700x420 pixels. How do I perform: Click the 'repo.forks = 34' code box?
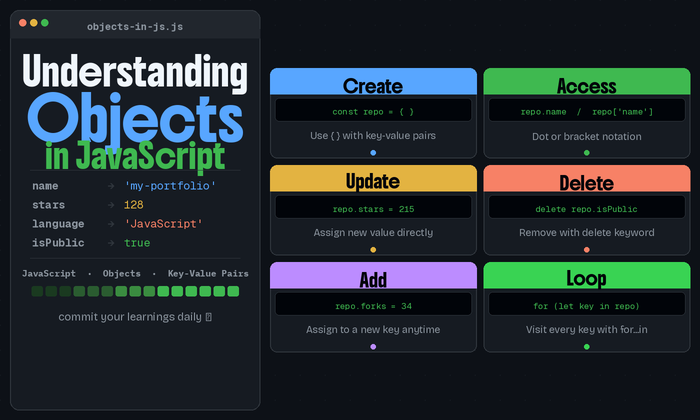pyautogui.click(x=373, y=304)
